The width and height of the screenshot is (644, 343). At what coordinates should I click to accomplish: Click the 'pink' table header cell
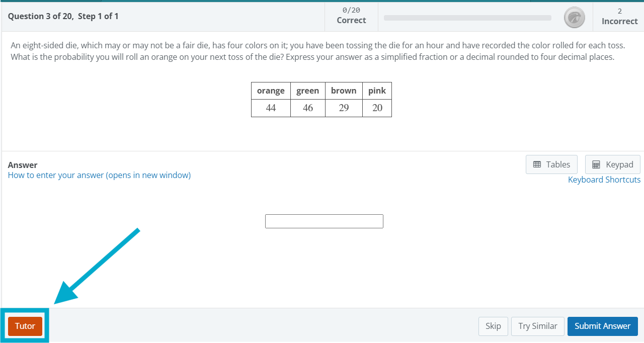377,91
